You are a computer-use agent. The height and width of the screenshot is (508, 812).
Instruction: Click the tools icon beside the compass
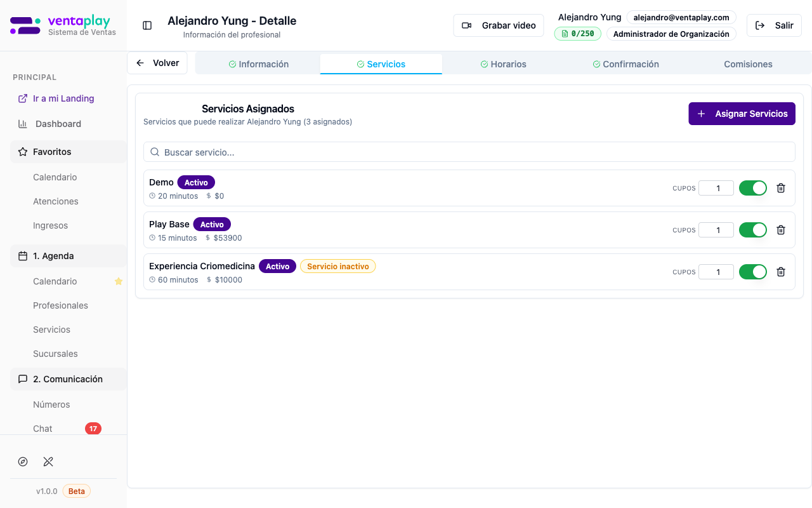click(48, 462)
